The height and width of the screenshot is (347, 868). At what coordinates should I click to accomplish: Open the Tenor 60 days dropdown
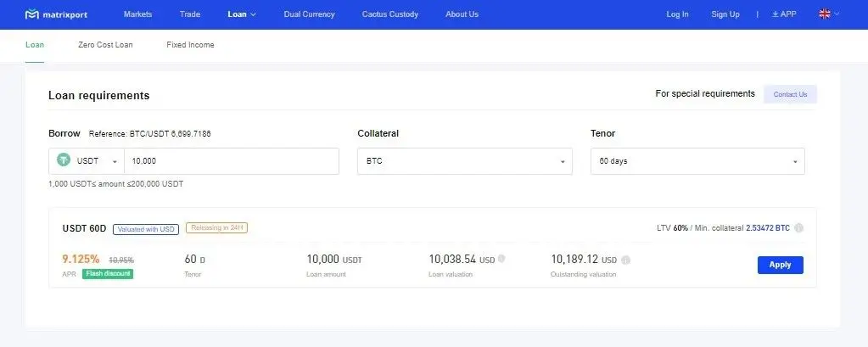697,161
